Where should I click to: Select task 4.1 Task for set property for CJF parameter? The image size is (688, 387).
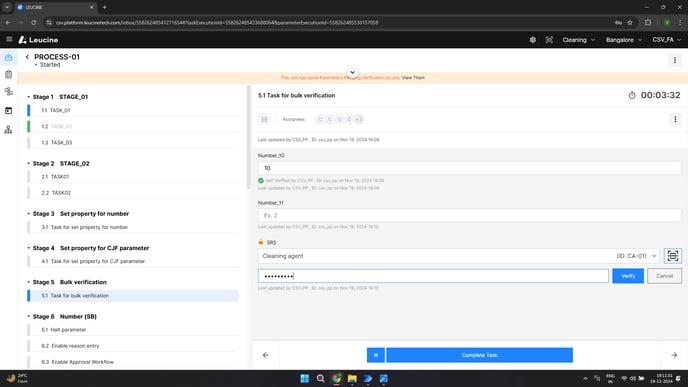[133, 261]
